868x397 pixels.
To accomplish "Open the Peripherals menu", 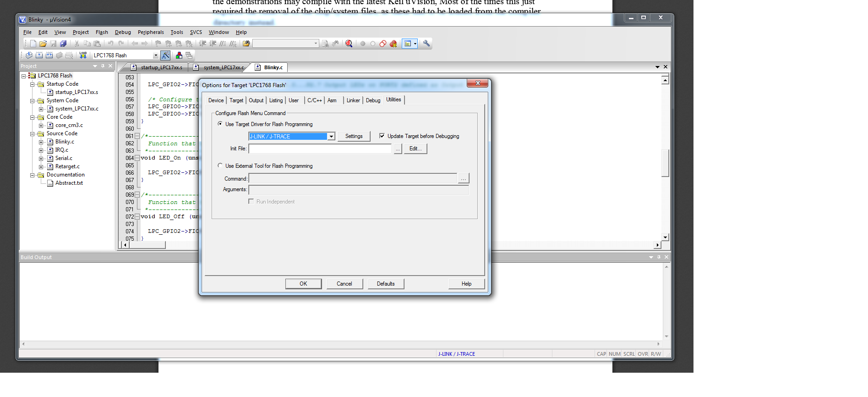I will pyautogui.click(x=150, y=32).
